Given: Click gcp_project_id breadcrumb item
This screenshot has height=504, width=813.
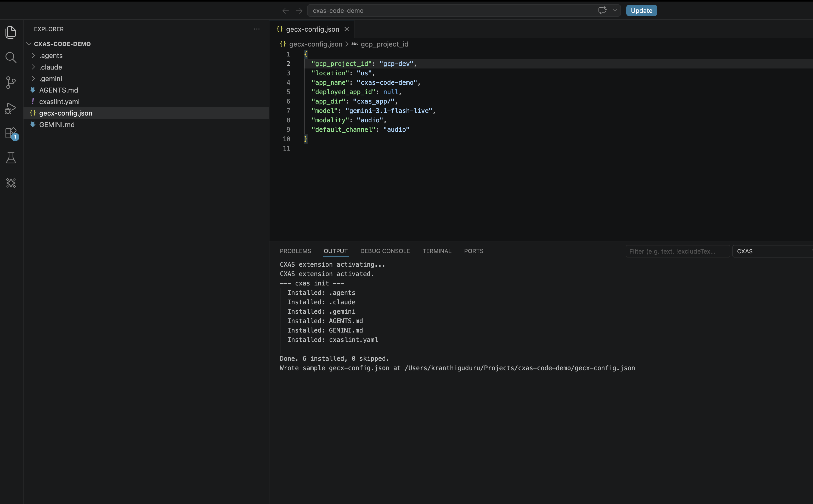Looking at the screenshot, I should coord(385,44).
